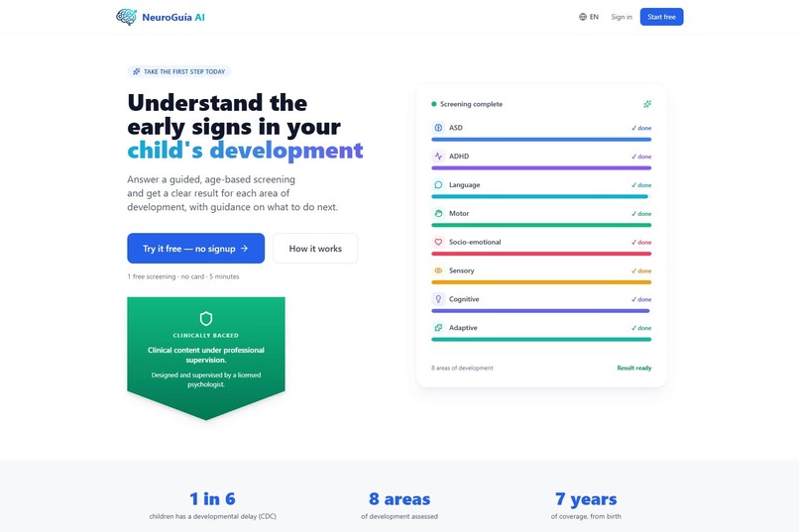Click the Sensory row label

[x=462, y=270]
